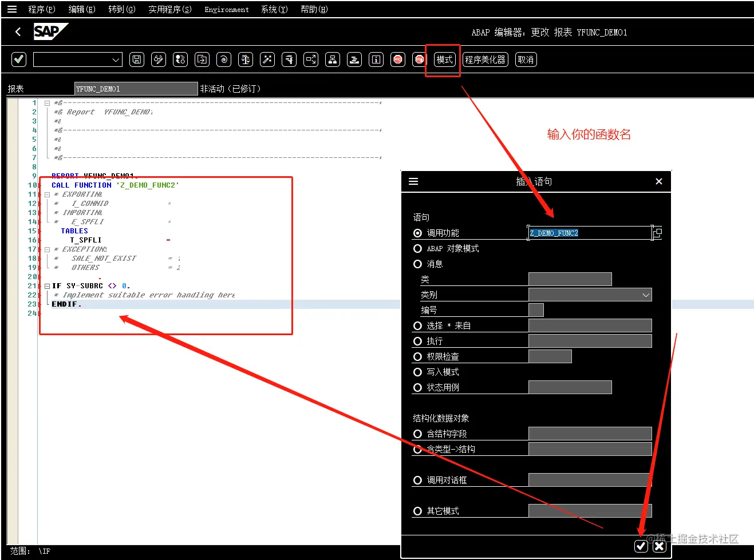The width and height of the screenshot is (754, 560).
Task: Collapse the EXCEPTIONS block at code line 17
Action: (x=47, y=249)
